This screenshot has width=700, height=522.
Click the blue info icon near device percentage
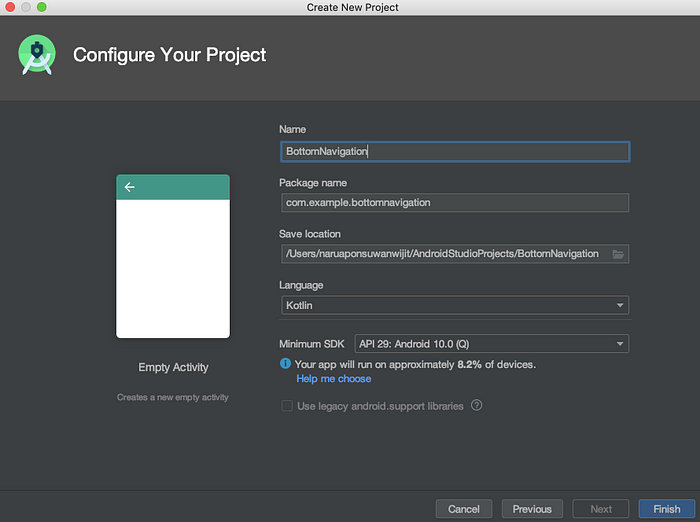pyautogui.click(x=285, y=364)
